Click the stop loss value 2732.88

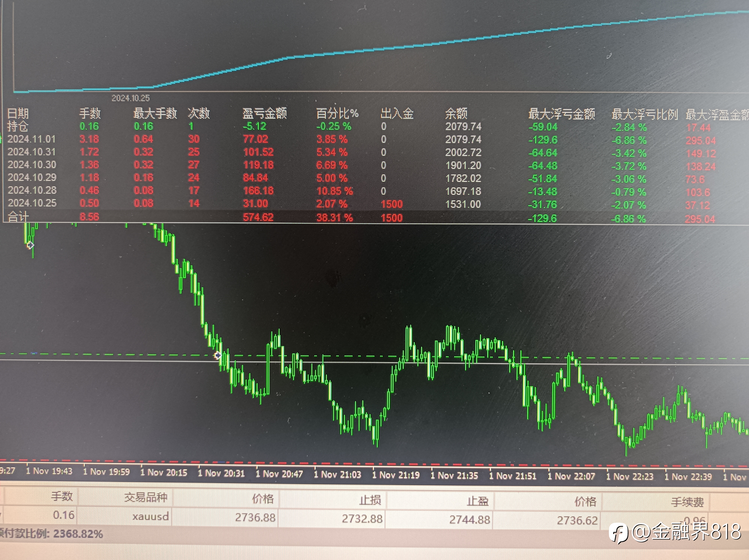(x=362, y=519)
